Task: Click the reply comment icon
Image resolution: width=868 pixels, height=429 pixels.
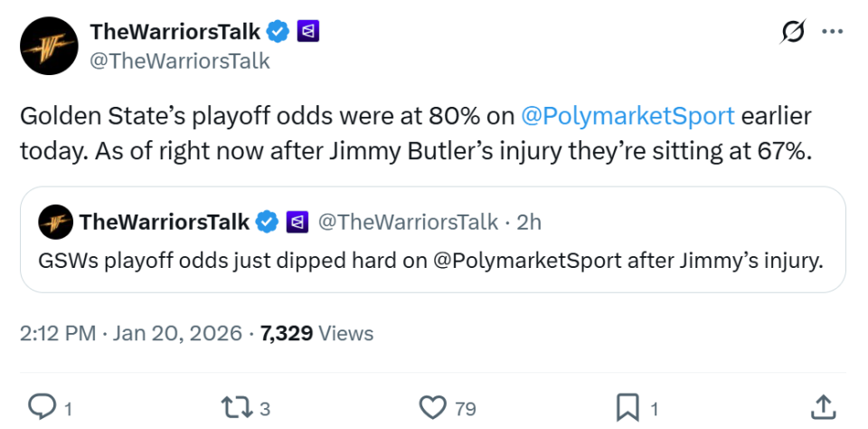Action: [42, 407]
